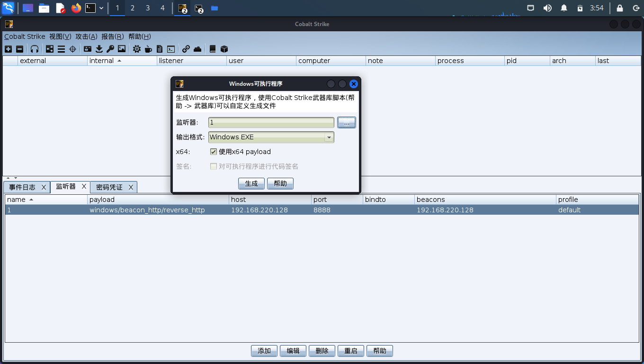
Task: Switch to pivot graph view icon
Action: (x=50, y=49)
